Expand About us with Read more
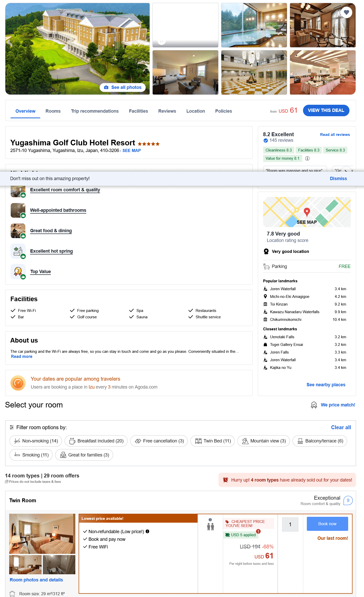Image resolution: width=364 pixels, height=597 pixels. click(x=22, y=357)
